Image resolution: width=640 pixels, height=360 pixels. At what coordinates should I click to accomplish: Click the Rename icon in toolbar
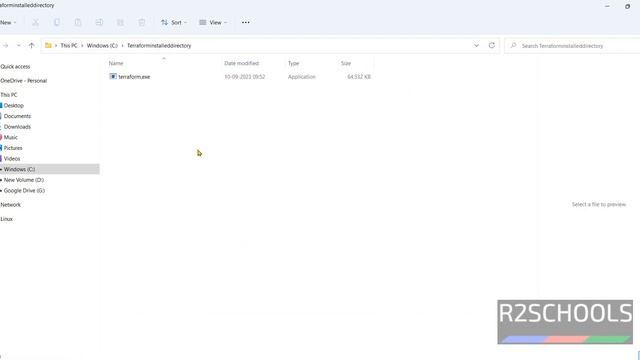point(99,22)
